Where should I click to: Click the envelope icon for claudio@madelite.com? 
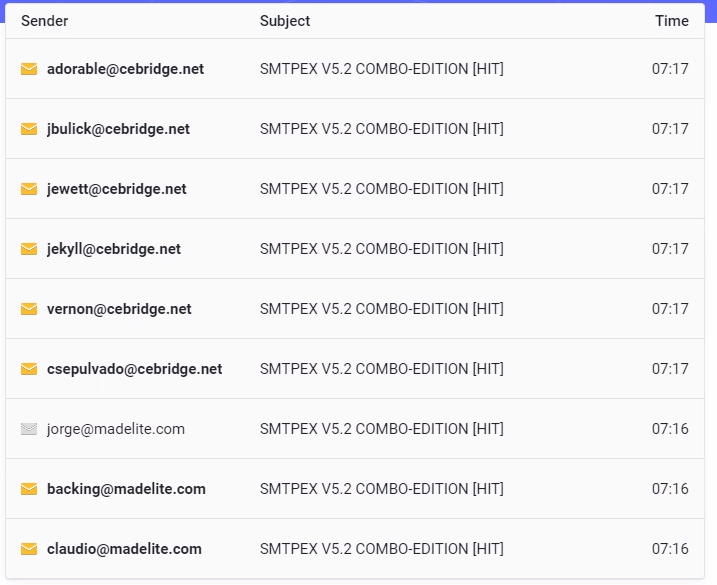[x=29, y=549]
